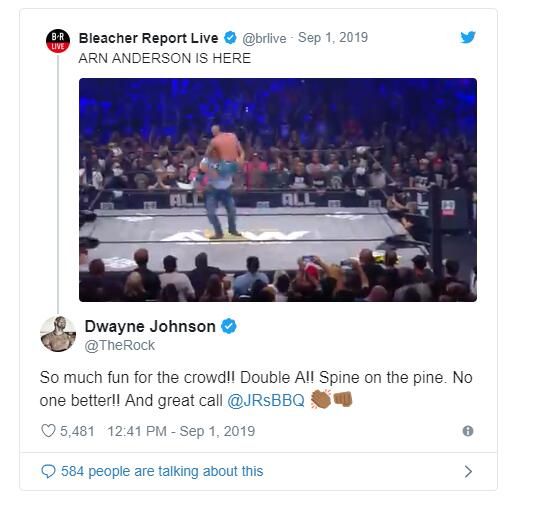Play the Arn Anderson wrestling video
The width and height of the screenshot is (539, 506).
[x=278, y=190]
